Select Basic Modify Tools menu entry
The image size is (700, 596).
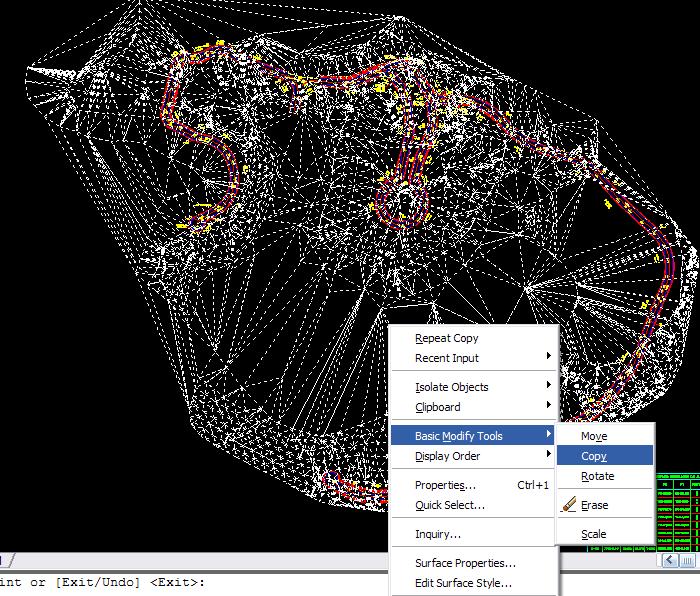pos(459,436)
